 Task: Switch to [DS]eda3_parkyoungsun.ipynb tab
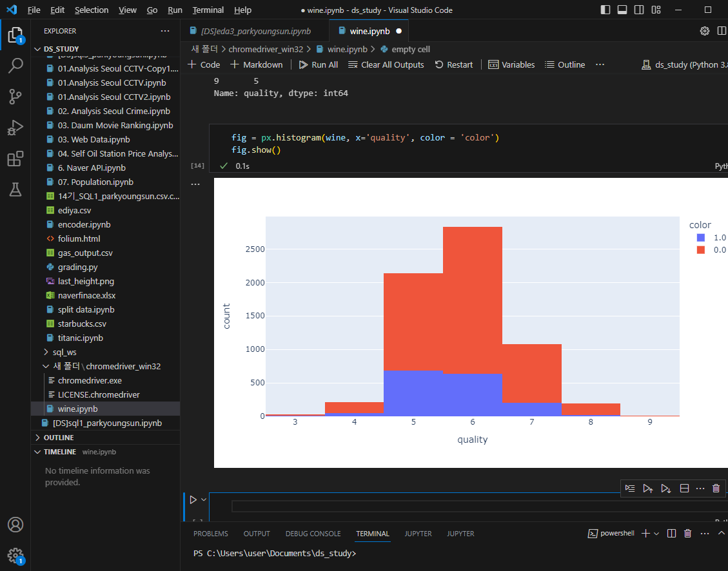pos(256,31)
